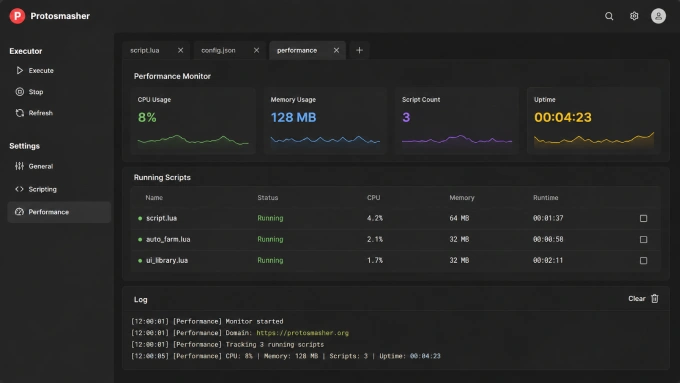Click Running status of ui_library.lua
The height and width of the screenshot is (383, 680).
pos(270,261)
